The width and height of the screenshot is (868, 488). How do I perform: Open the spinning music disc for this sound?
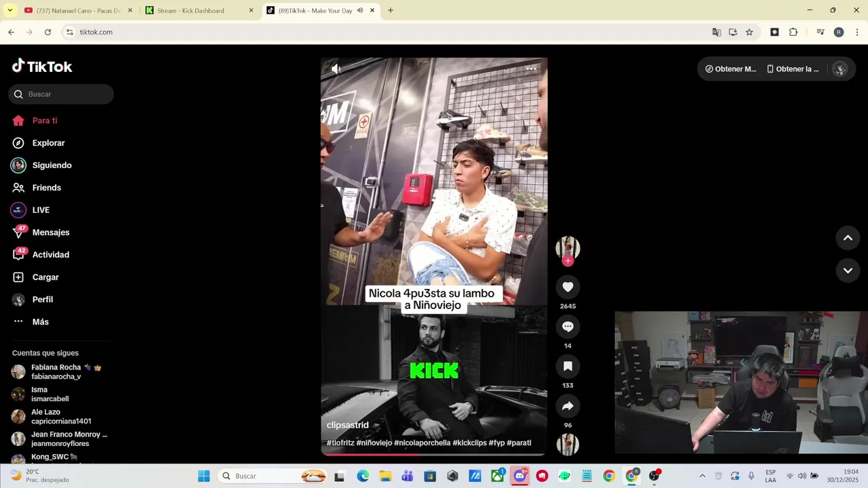click(568, 445)
